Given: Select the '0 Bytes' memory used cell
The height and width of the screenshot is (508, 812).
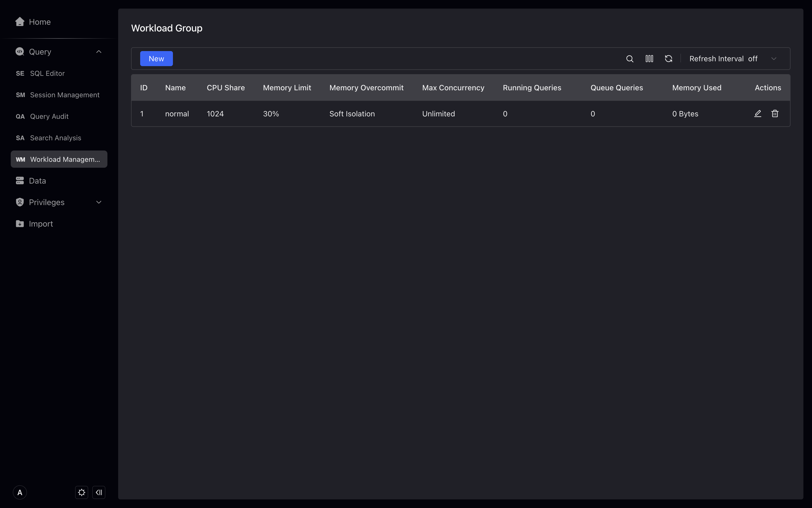Looking at the screenshot, I should (685, 114).
